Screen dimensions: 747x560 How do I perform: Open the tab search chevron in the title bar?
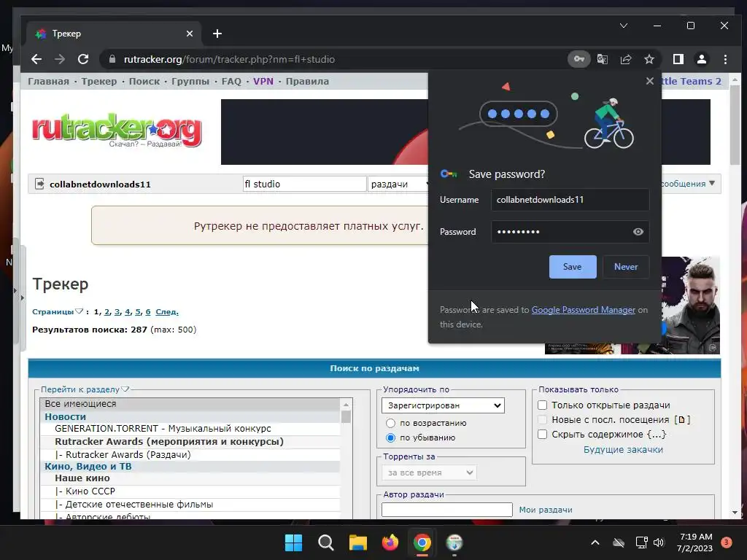tap(624, 26)
